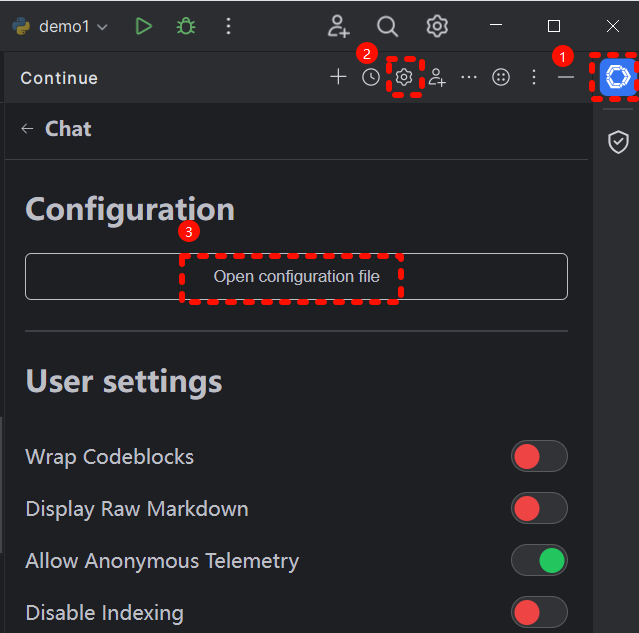Toggle Wrap Codeblocks switch
Image resolution: width=639 pixels, height=633 pixels.
[539, 456]
